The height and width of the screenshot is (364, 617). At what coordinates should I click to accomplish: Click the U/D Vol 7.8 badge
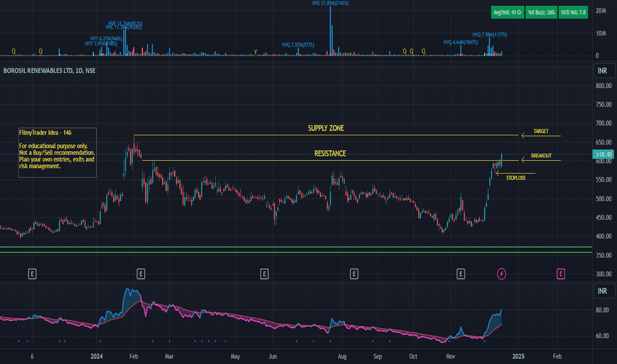573,13
